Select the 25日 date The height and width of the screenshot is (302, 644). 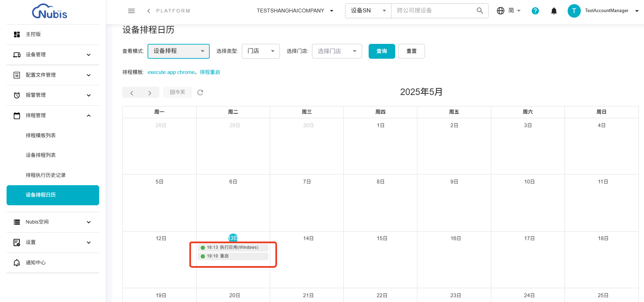click(x=603, y=295)
